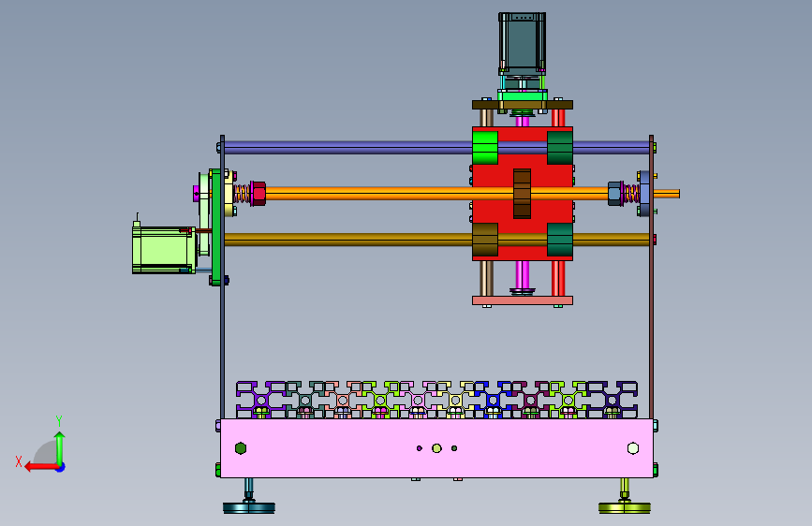Select the purple aluminum extrusion profile
Viewport: 812px width, 526px height.
click(261, 400)
